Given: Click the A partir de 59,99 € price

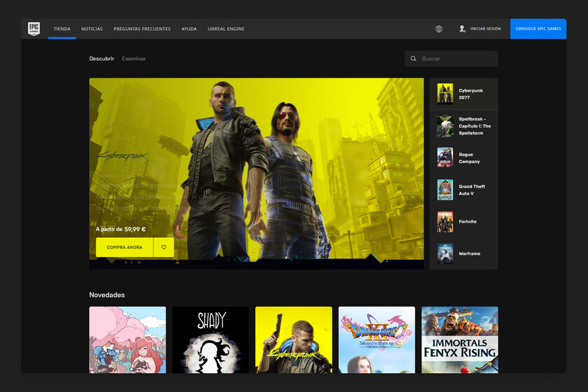Looking at the screenshot, I should (x=120, y=229).
